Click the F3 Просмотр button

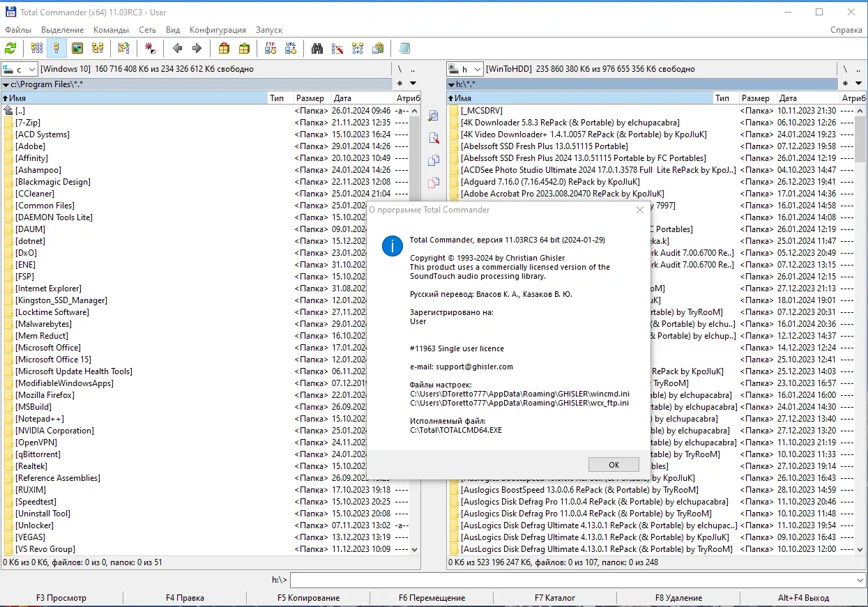pos(61,598)
